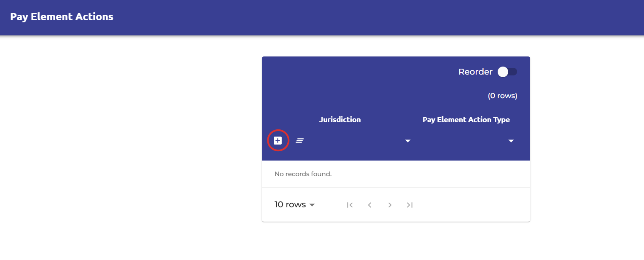The image size is (644, 260).
Task: Click the add new record plus icon
Action: (x=278, y=141)
